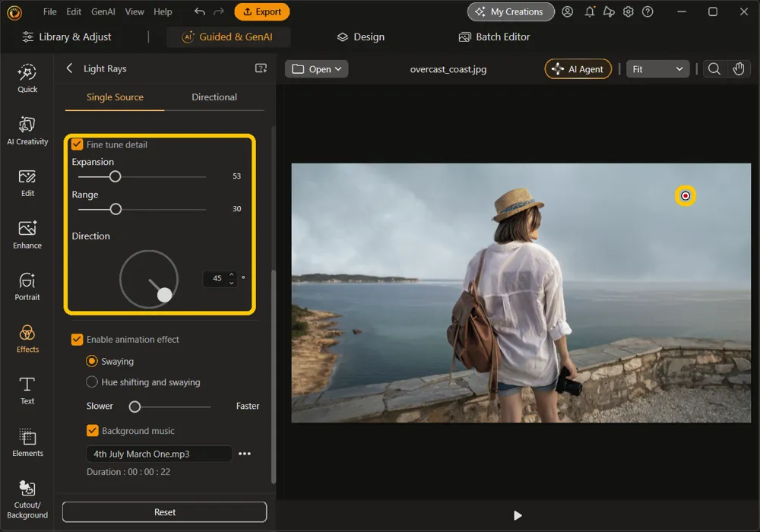Screen dimensions: 760x532
Task: Click the Export button
Action: click(x=261, y=11)
